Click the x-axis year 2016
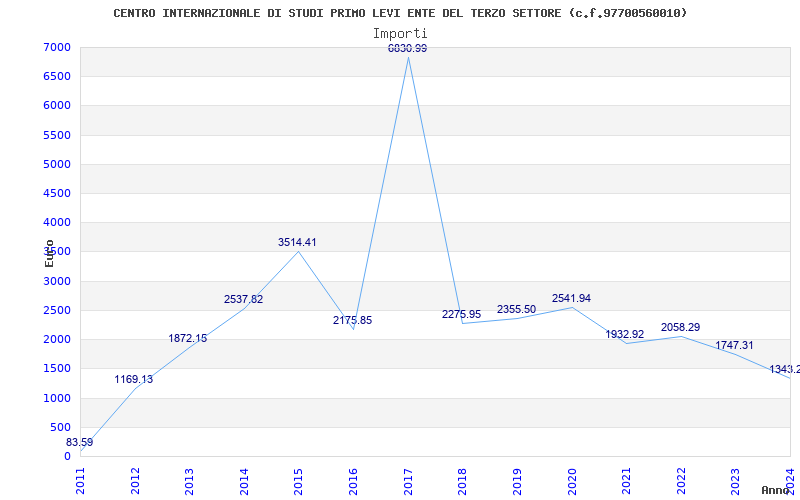Viewport: 800px width, 500px height. click(x=353, y=482)
